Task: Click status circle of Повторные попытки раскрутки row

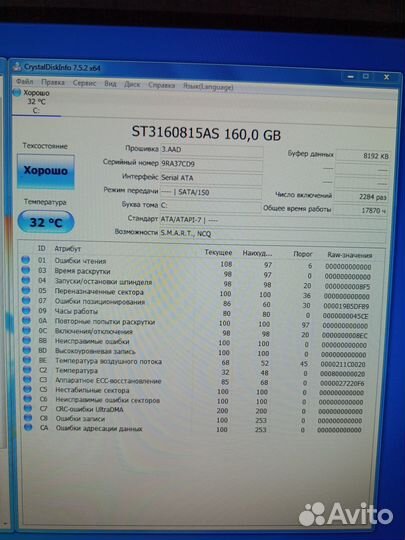Action: point(27,320)
